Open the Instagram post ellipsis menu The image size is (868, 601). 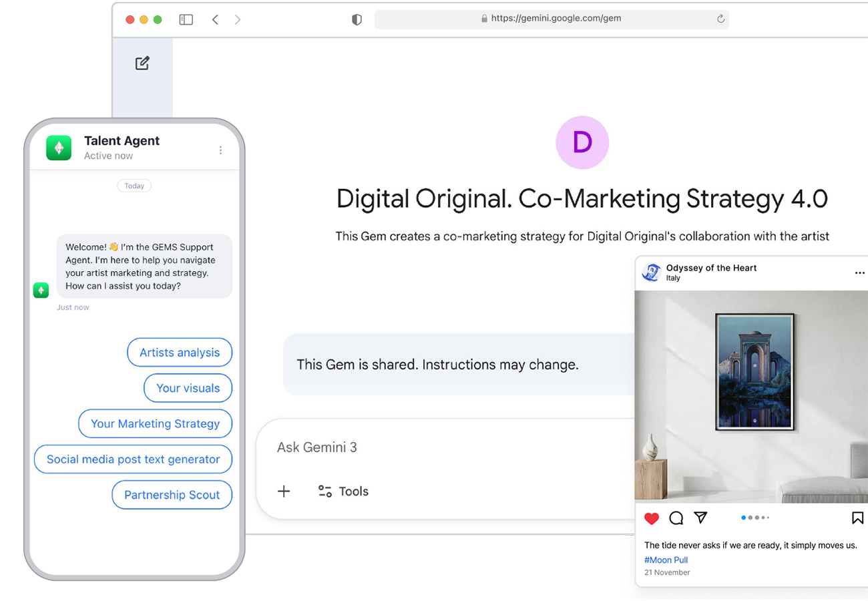(860, 272)
